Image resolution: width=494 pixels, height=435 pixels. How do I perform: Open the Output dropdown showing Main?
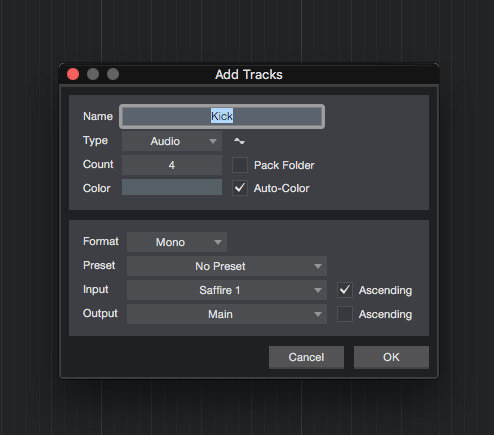click(x=227, y=314)
